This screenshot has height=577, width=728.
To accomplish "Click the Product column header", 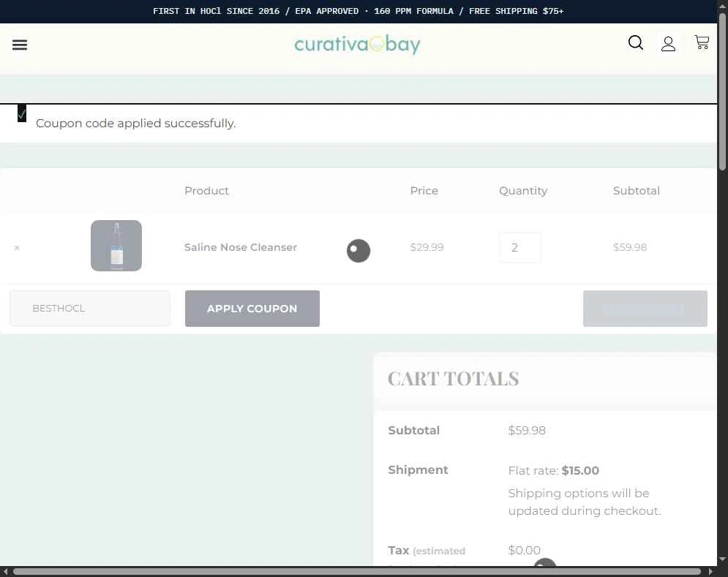I will [x=206, y=191].
